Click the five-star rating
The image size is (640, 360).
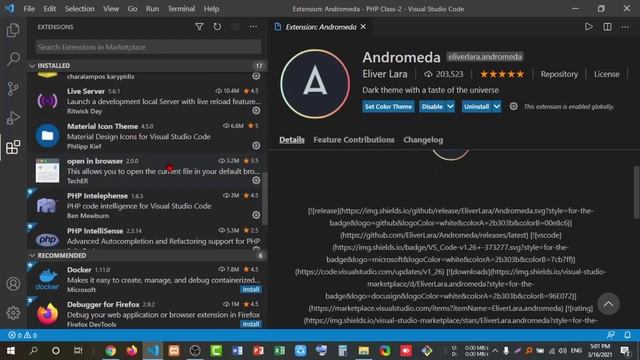click(502, 74)
